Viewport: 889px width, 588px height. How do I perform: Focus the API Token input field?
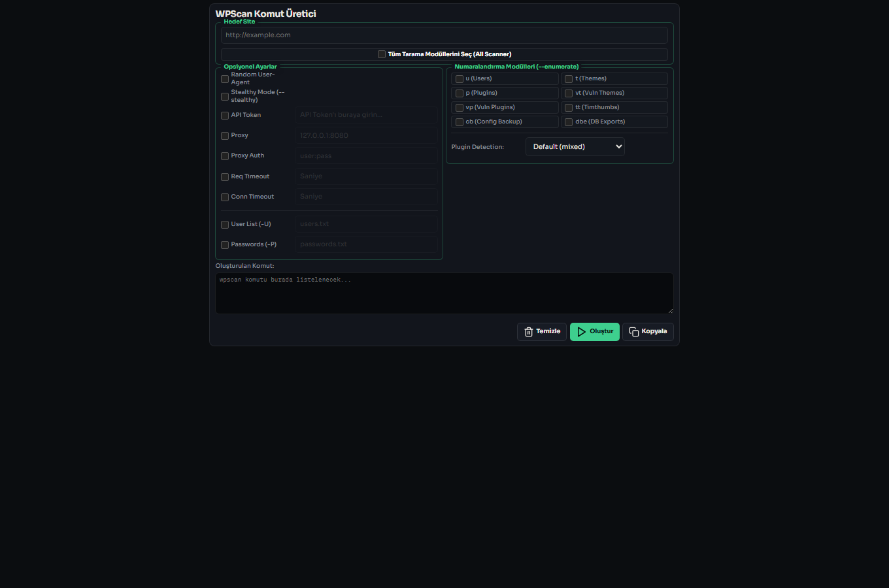coord(366,115)
